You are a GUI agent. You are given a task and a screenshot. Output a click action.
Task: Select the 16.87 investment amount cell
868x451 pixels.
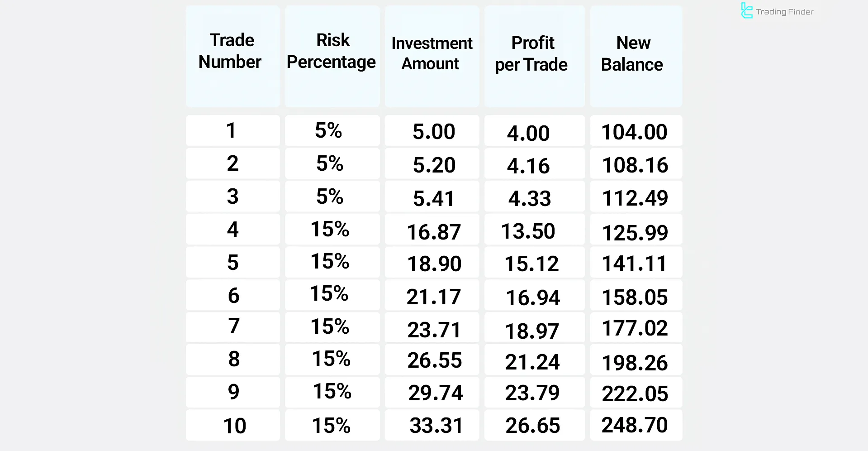click(433, 231)
